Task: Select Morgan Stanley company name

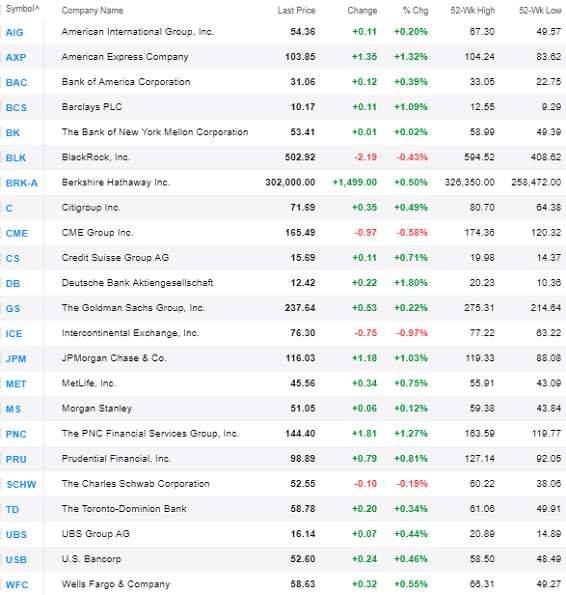Action: pos(97,408)
